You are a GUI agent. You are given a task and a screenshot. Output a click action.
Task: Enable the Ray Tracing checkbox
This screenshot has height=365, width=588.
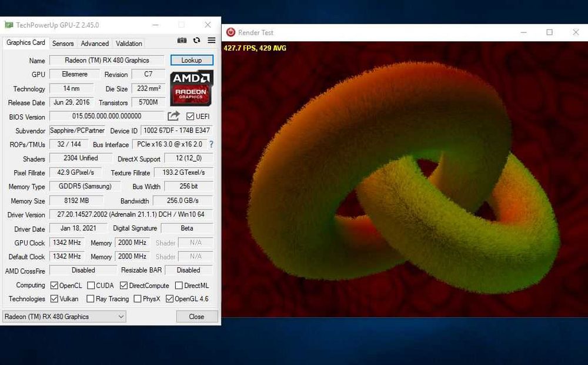(90, 299)
